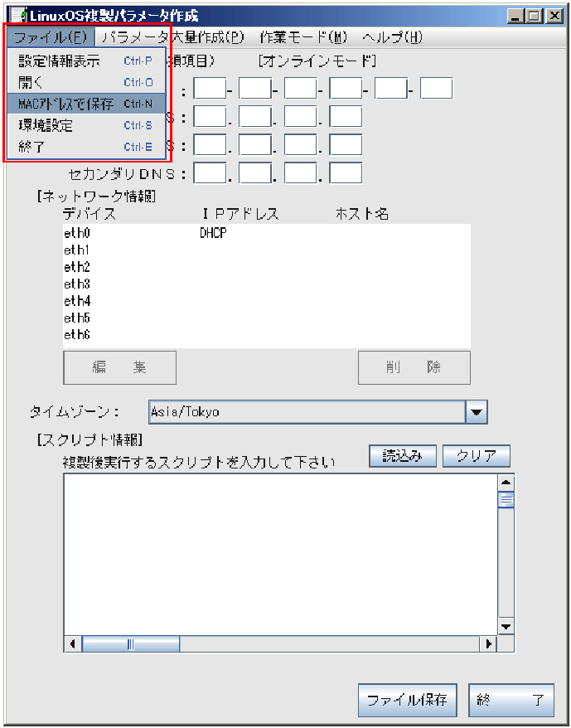The width and height of the screenshot is (571, 728).
Task: Select MACアドレスで保存 menu entry
Action: click(x=86, y=104)
